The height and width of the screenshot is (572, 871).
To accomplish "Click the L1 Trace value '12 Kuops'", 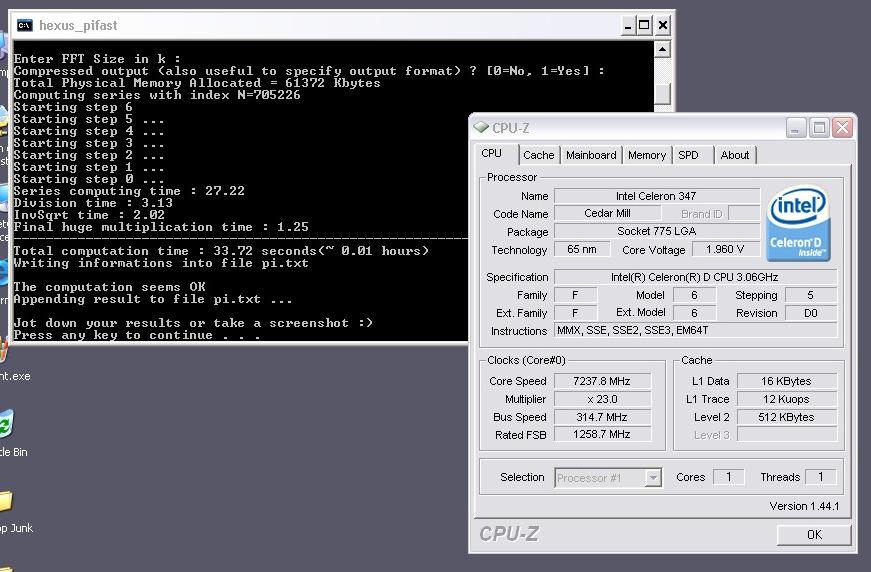I will pyautogui.click(x=787, y=399).
